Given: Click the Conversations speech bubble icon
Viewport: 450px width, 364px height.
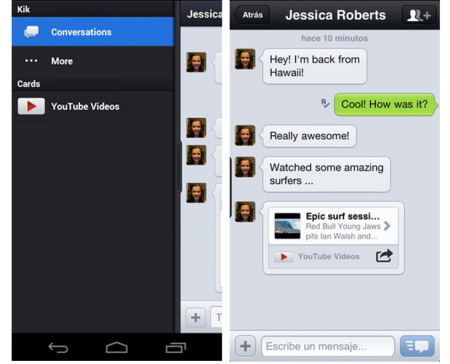Looking at the screenshot, I should (31, 32).
